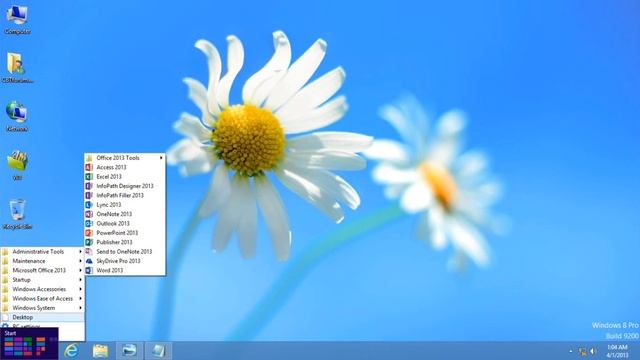This screenshot has width=640, height=360.
Task: Open Internet Explorer from the taskbar
Action: coord(71,351)
